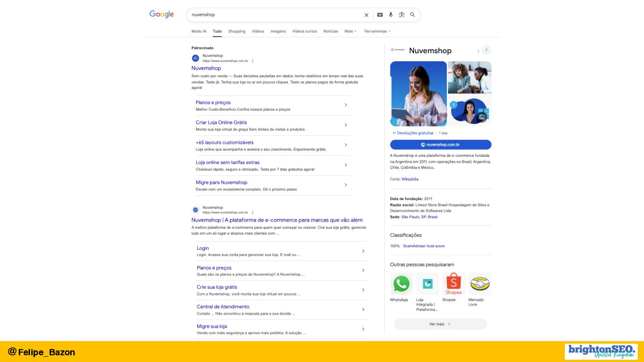Click the Patrocinado label
The image size is (644, 362).
(203, 48)
